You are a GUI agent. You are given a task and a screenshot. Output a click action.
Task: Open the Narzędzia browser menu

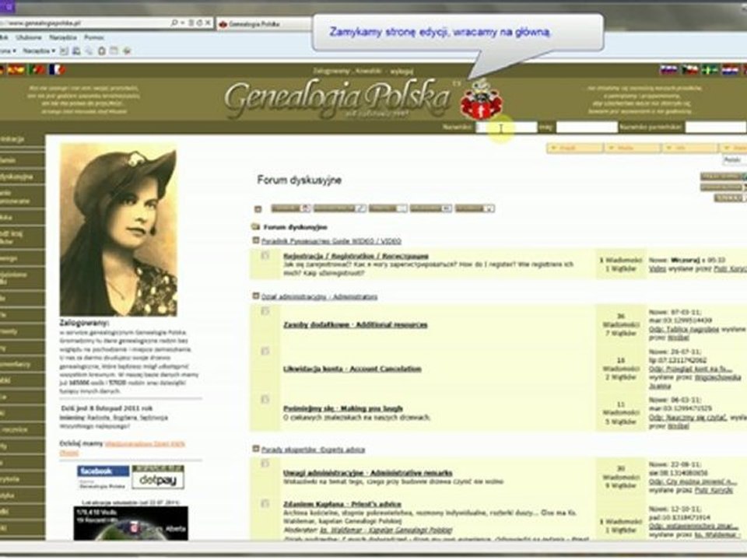tap(63, 37)
